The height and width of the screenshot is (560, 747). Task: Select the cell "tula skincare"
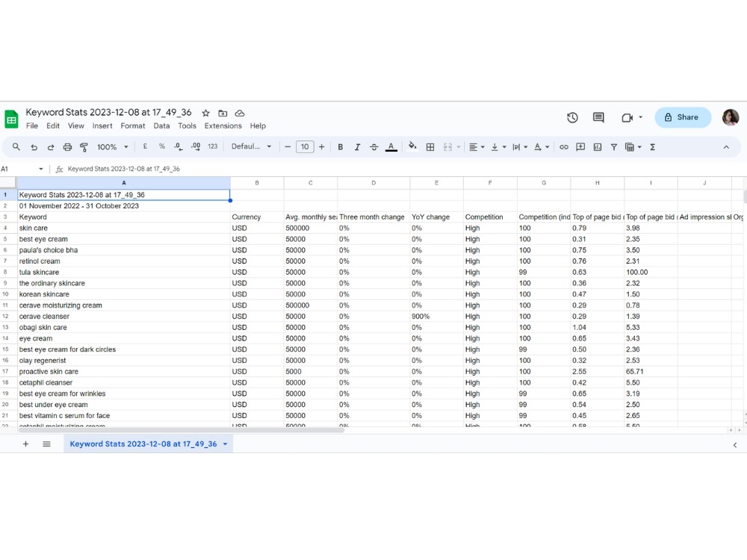[124, 273]
